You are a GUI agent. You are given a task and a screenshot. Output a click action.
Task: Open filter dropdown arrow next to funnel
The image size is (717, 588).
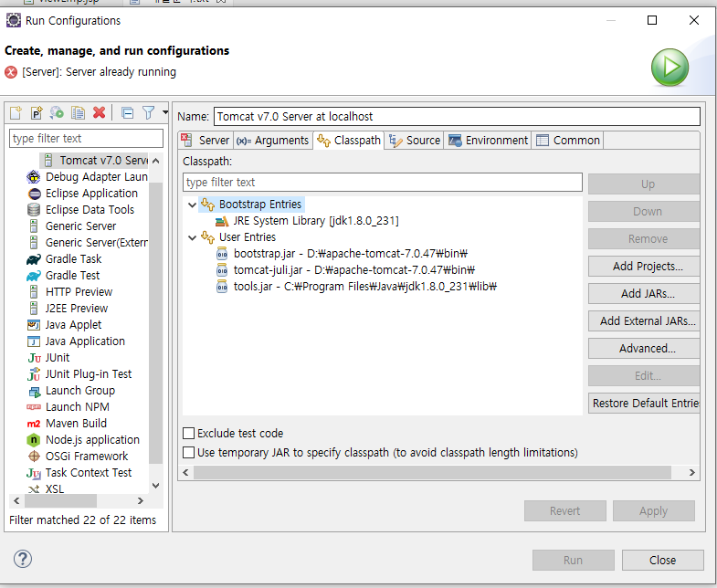click(x=165, y=112)
